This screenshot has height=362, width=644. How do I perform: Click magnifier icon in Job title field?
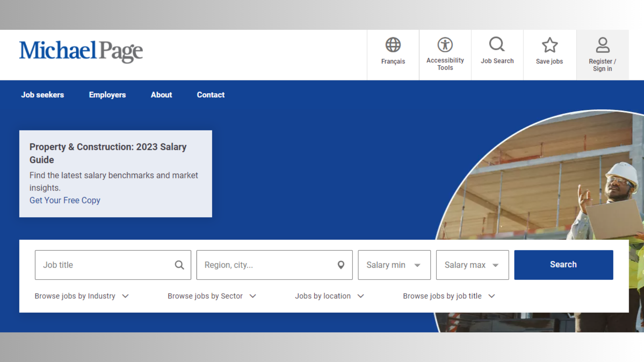click(179, 265)
